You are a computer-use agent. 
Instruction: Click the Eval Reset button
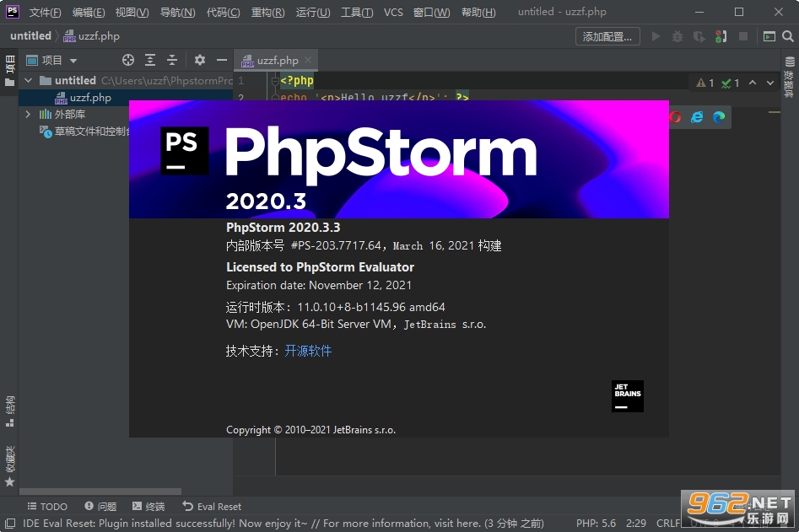212,507
